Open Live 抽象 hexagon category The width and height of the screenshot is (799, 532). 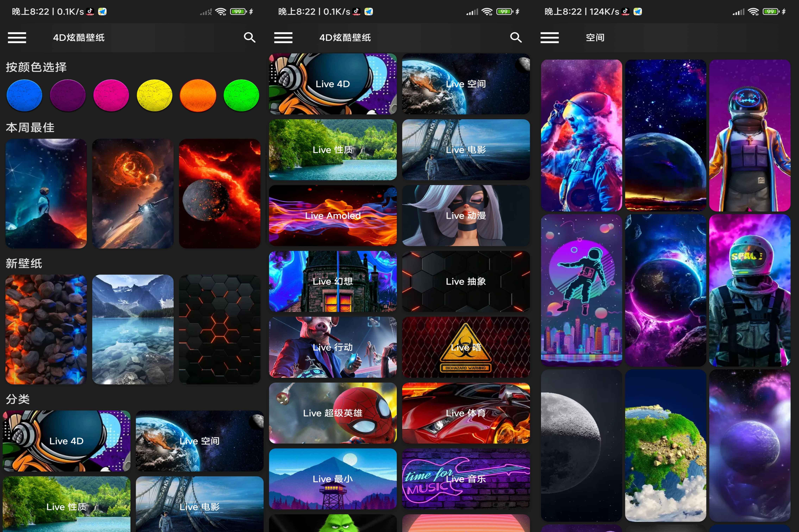pyautogui.click(x=466, y=281)
